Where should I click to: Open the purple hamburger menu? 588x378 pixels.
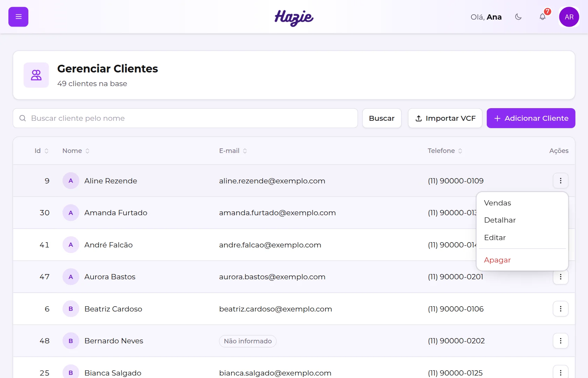tap(18, 17)
